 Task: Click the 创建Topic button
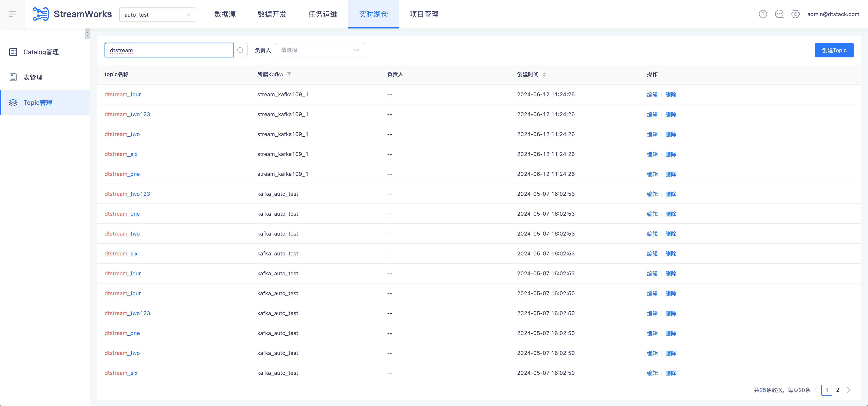[x=834, y=50]
